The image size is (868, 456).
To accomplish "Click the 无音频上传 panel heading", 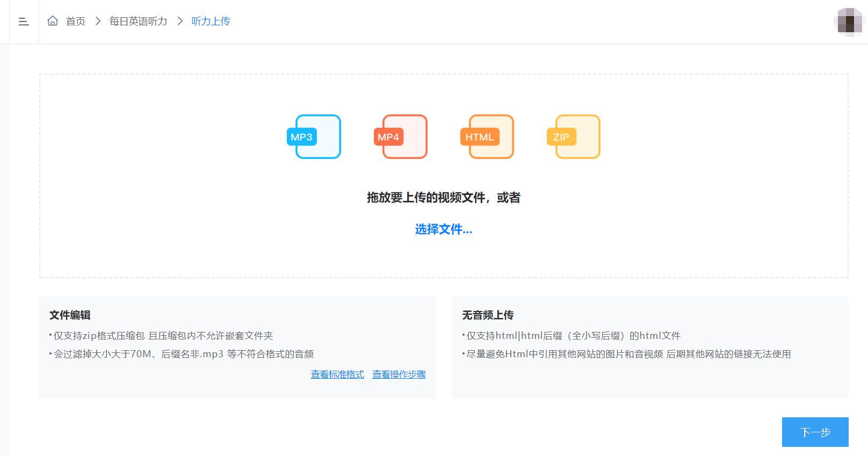I will (x=488, y=315).
